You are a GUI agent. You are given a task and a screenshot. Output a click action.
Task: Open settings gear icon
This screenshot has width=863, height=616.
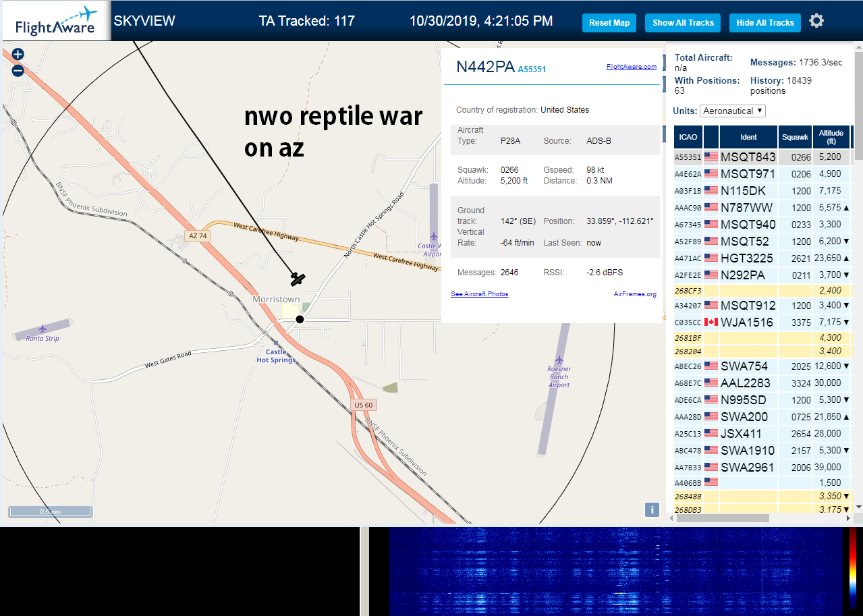(x=816, y=21)
